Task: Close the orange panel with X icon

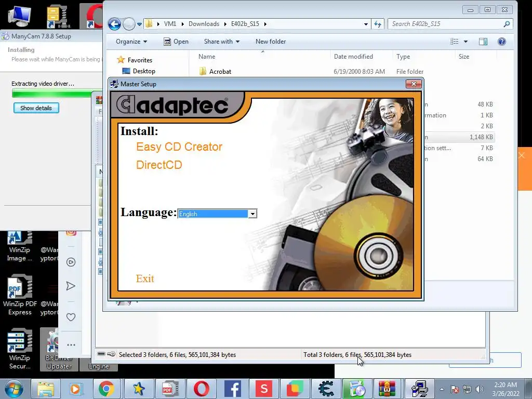Action: pyautogui.click(x=522, y=155)
